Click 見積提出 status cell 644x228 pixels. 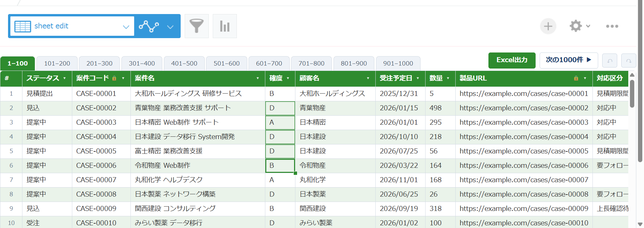tap(47, 94)
